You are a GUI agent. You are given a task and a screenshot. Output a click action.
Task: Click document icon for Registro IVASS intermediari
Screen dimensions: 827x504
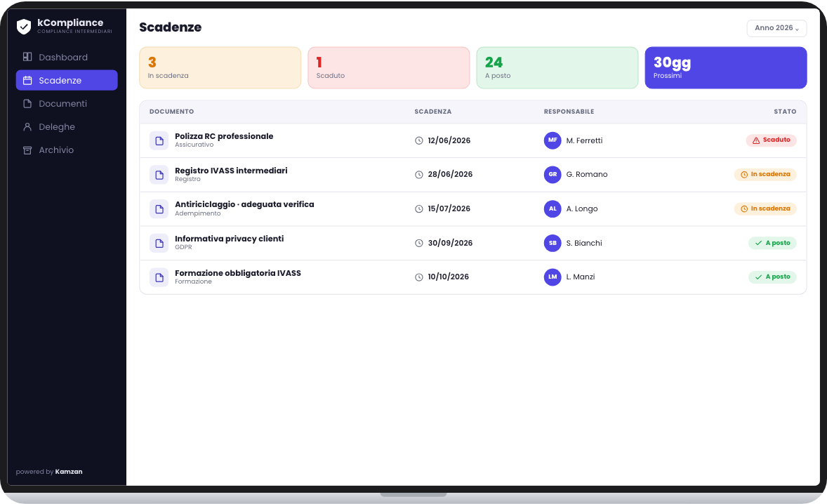tap(159, 175)
